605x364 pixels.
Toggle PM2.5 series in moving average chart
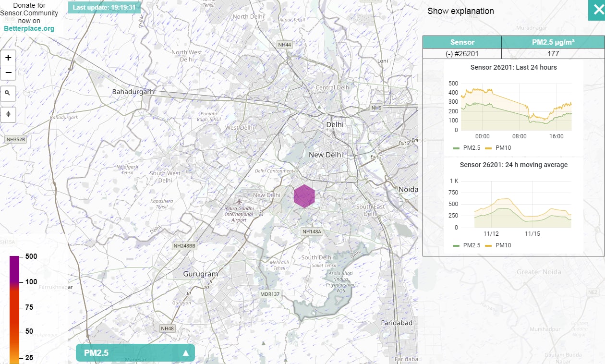point(466,245)
